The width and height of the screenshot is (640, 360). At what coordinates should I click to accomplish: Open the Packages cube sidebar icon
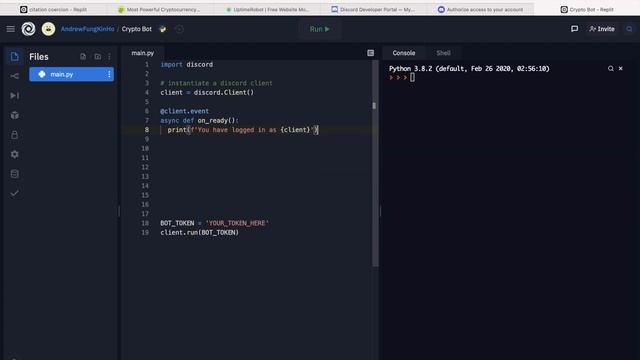pyautogui.click(x=14, y=115)
